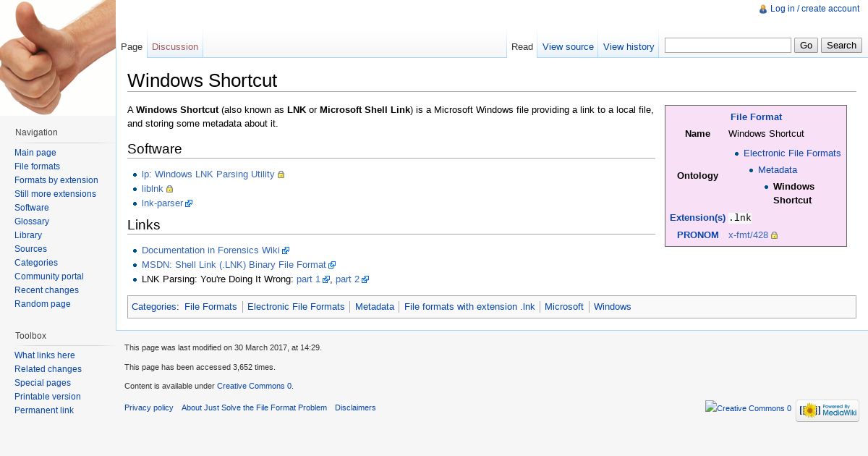Open the View history tab
This screenshot has height=456, width=868.
click(629, 46)
